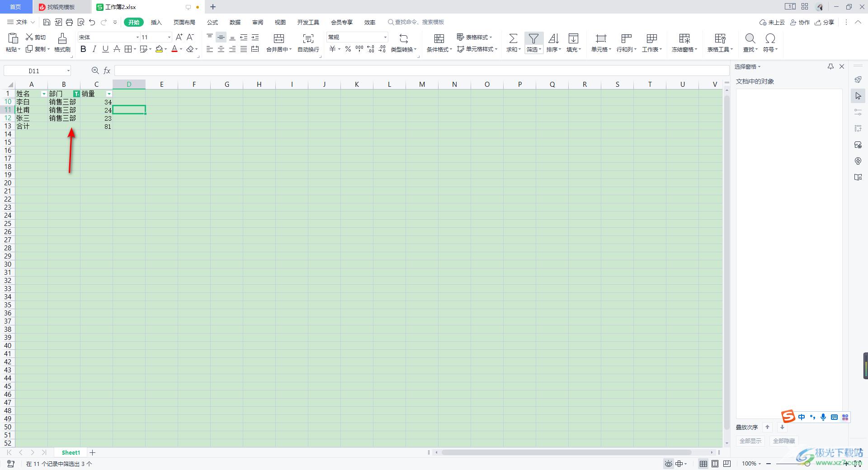Close the selection pane
This screenshot has height=470, width=868.
click(842, 66)
